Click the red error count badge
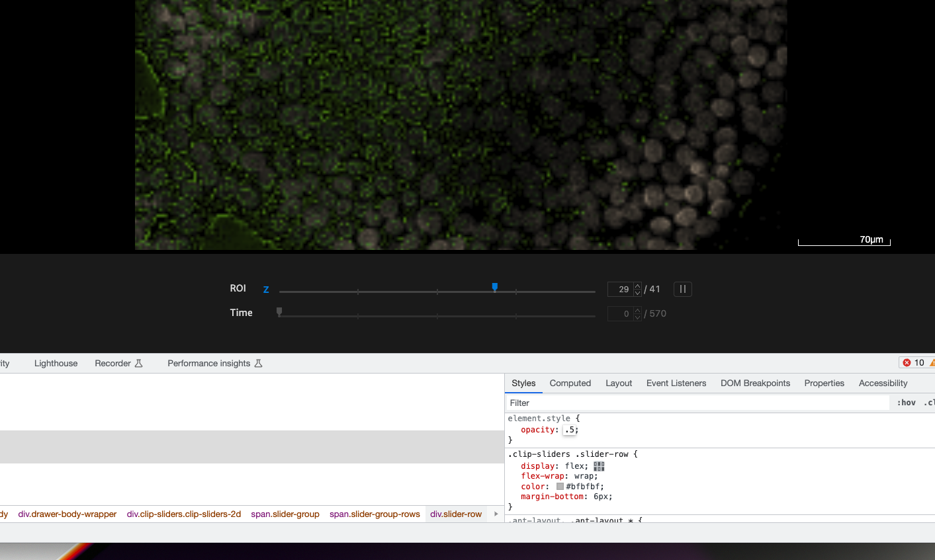The width and height of the screenshot is (935, 560). (913, 362)
